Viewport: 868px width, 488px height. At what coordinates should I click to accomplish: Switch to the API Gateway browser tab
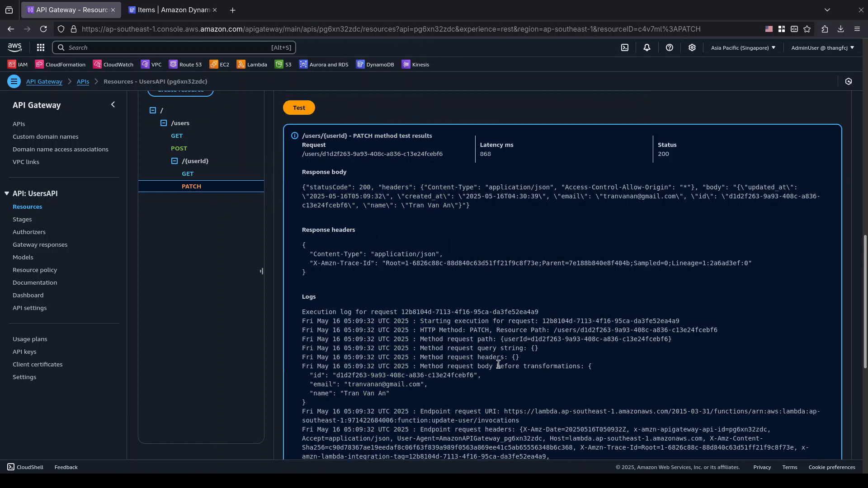pos(71,9)
